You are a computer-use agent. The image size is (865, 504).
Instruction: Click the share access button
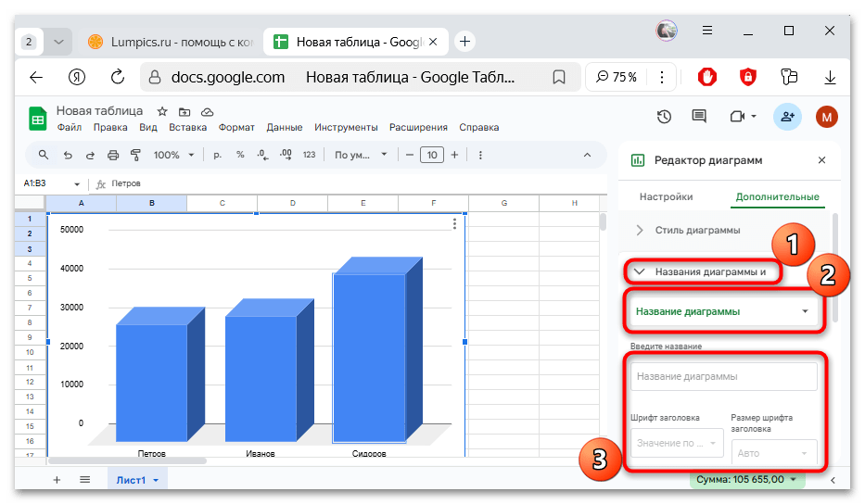787,117
